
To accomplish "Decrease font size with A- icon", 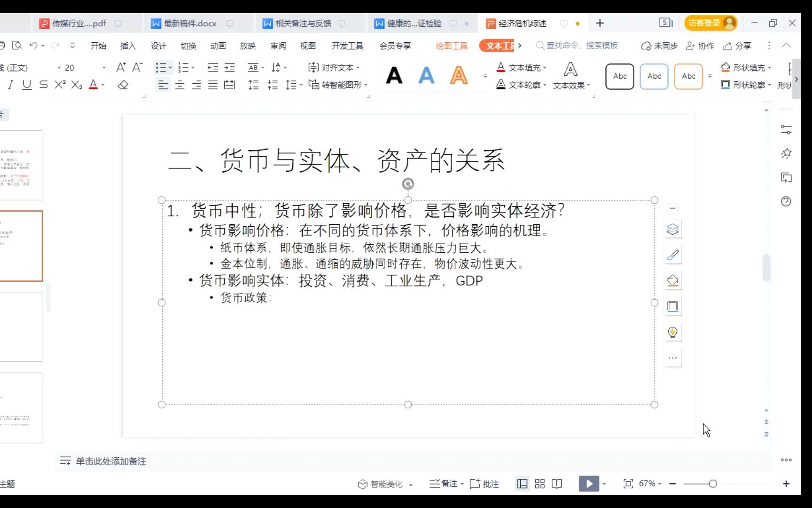I will [x=137, y=68].
